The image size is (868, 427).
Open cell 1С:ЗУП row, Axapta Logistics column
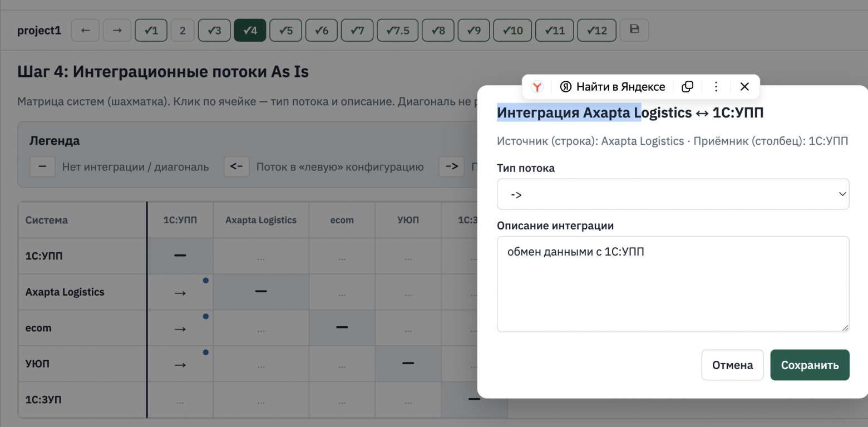(261, 400)
